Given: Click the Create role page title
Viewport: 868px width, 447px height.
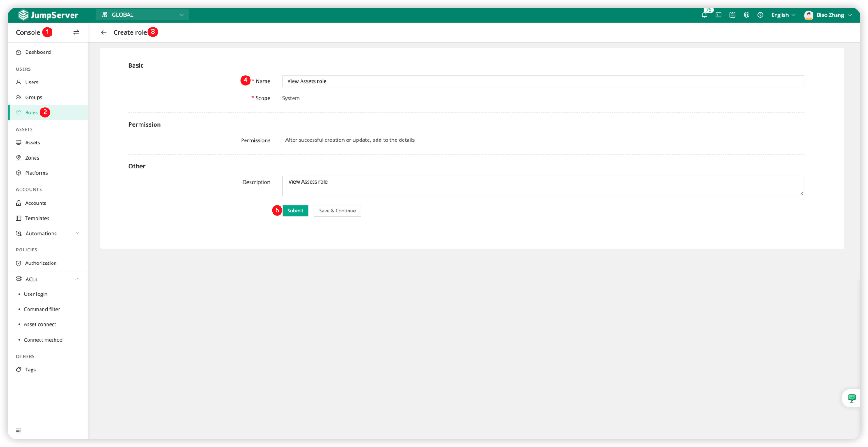Looking at the screenshot, I should (x=130, y=32).
